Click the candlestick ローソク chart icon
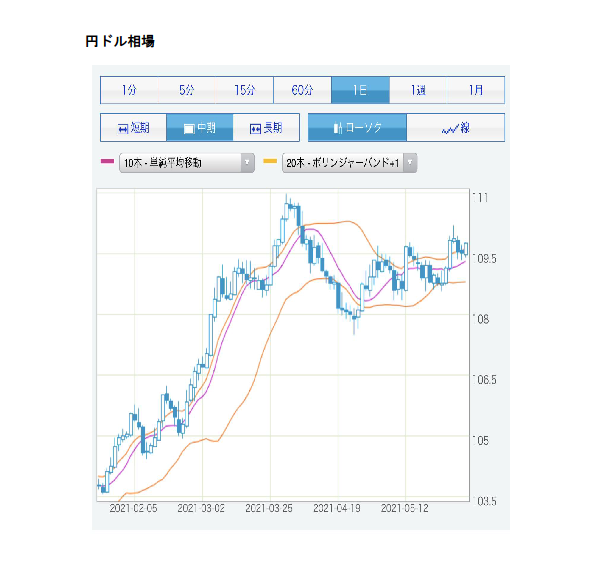This screenshot has height=572, width=595. coord(338,128)
